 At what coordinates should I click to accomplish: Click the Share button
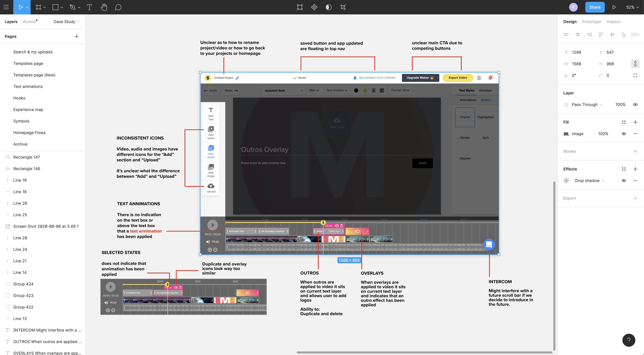595,7
